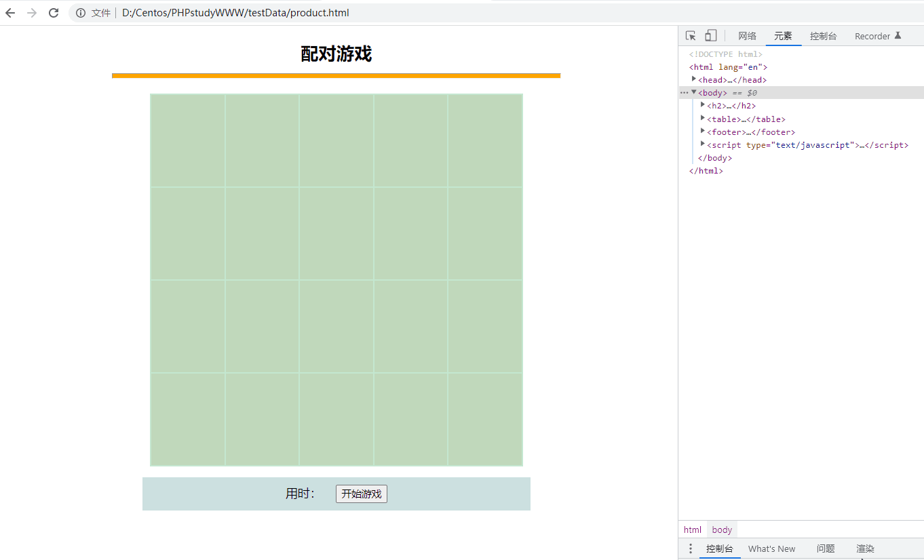Select the <html lang="en"> line

(728, 67)
